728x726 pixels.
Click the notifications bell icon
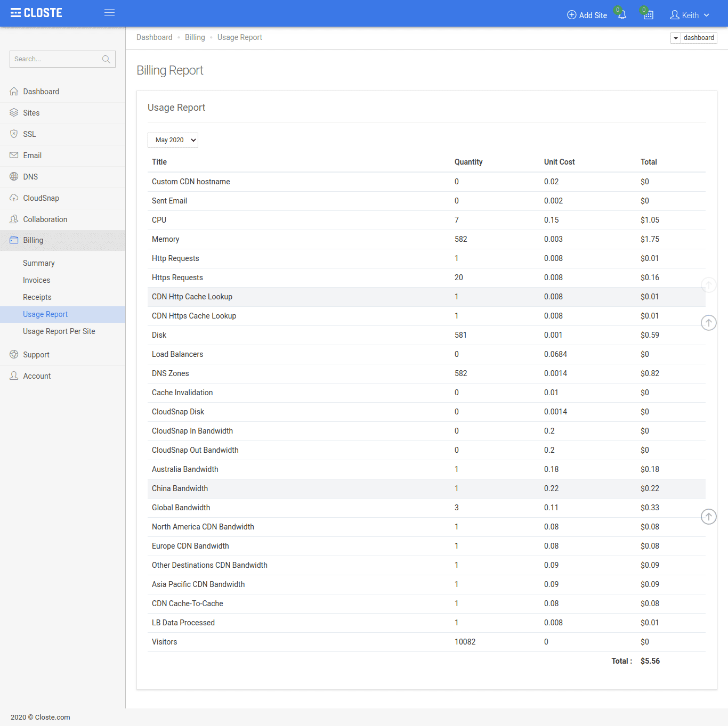coord(622,15)
